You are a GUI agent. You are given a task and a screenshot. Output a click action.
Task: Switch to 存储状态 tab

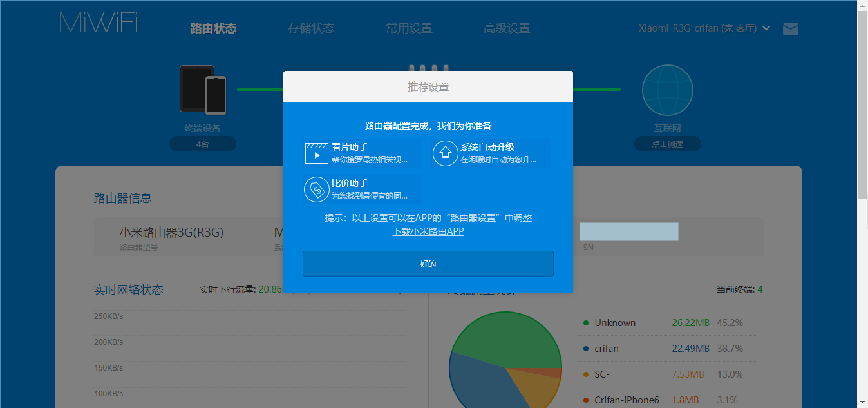pos(312,28)
